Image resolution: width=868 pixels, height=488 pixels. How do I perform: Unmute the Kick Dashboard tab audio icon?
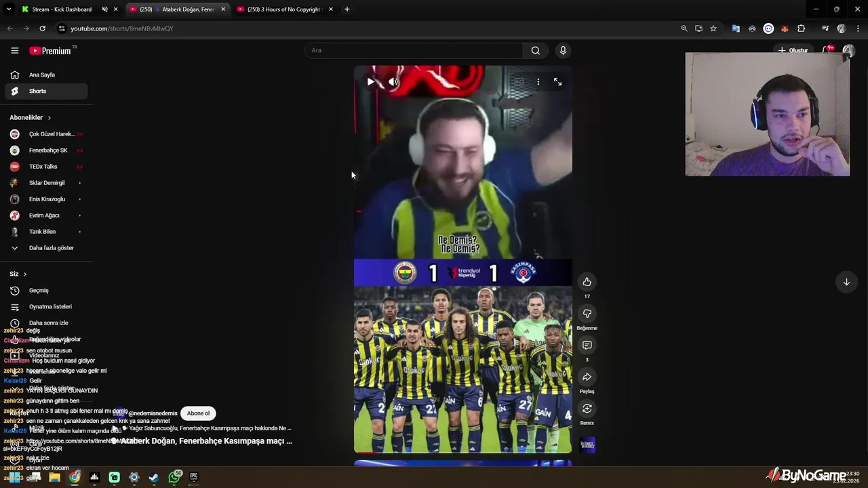(104, 9)
